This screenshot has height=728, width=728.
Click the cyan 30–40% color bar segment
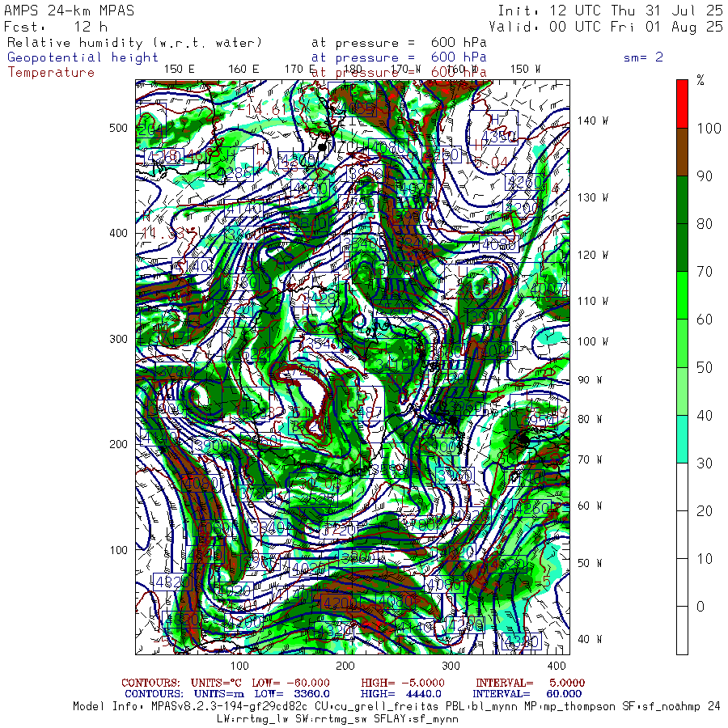(x=682, y=438)
